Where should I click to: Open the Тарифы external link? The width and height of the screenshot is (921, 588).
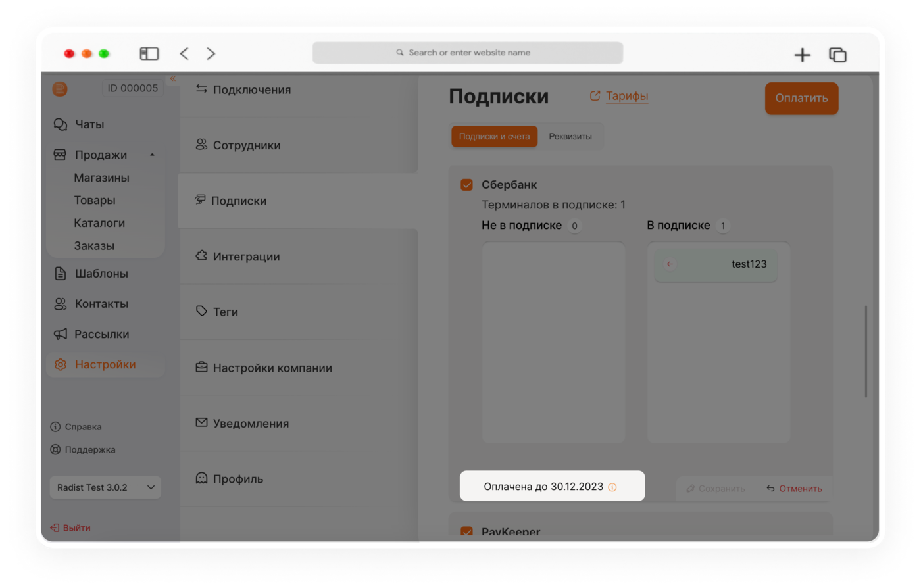pos(619,96)
